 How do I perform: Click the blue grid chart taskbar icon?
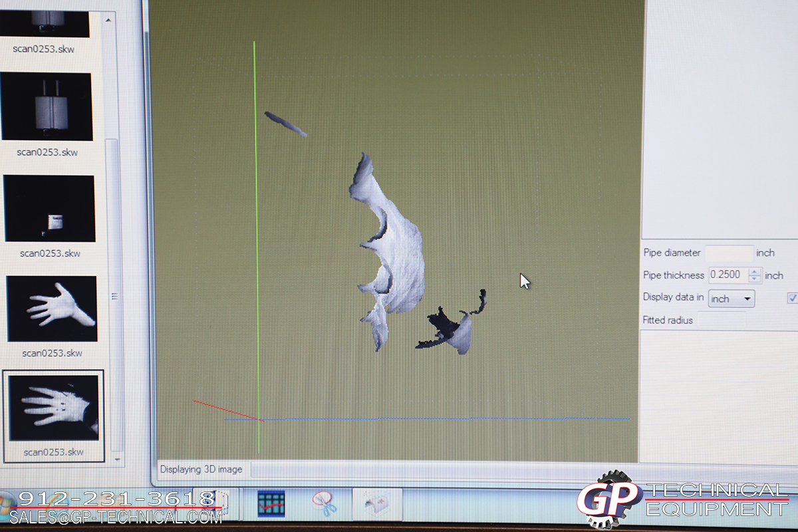[x=271, y=504]
